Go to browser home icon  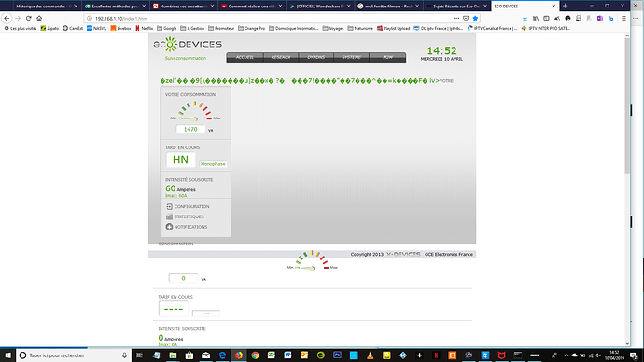39,18
